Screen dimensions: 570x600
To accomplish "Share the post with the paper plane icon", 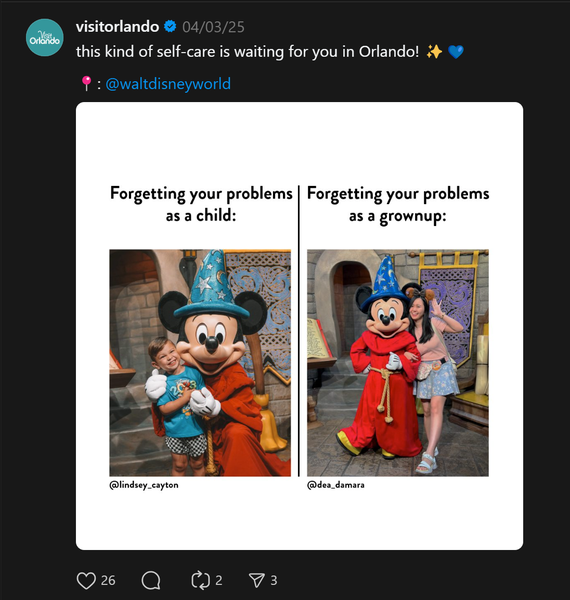I will coord(257,580).
